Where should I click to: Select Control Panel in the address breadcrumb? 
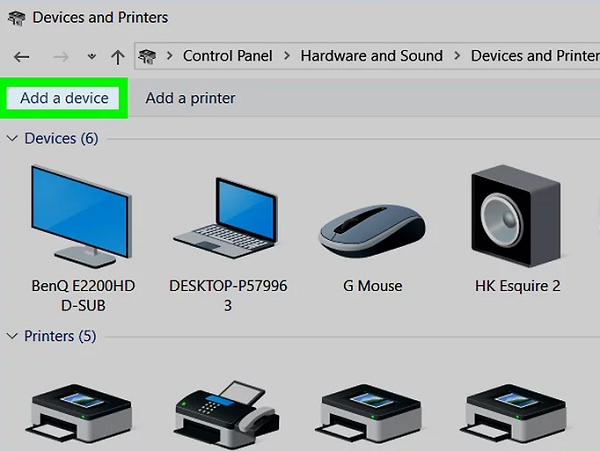point(227,56)
